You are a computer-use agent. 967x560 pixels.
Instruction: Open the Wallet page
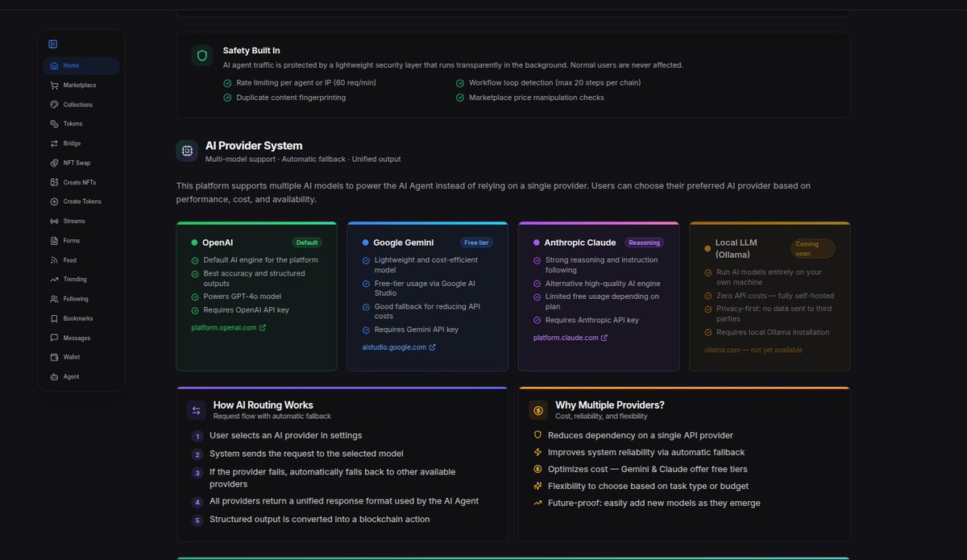[x=81, y=357]
